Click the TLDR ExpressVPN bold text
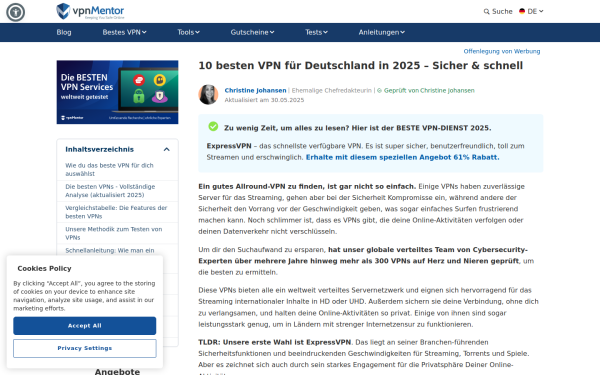The image size is (600, 375). tap(274, 342)
